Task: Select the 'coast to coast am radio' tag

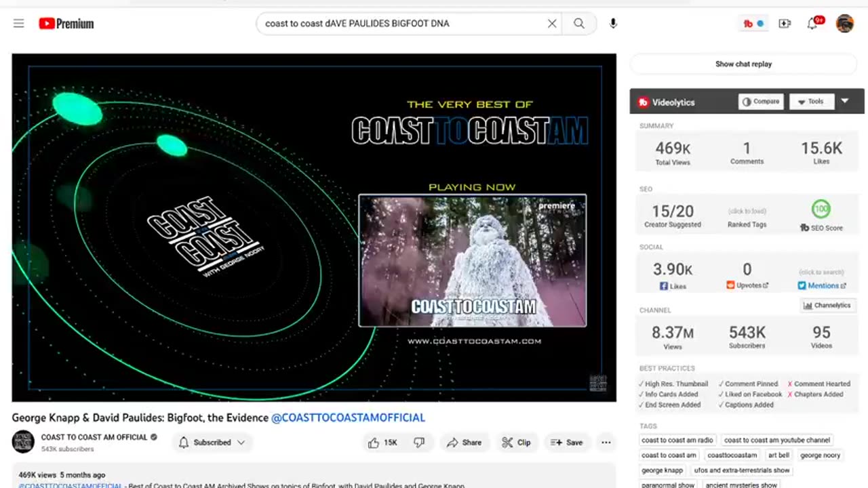Action: point(677,440)
